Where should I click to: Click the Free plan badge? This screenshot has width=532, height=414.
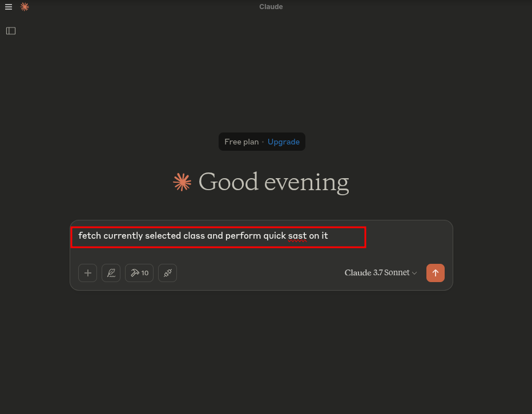241,142
